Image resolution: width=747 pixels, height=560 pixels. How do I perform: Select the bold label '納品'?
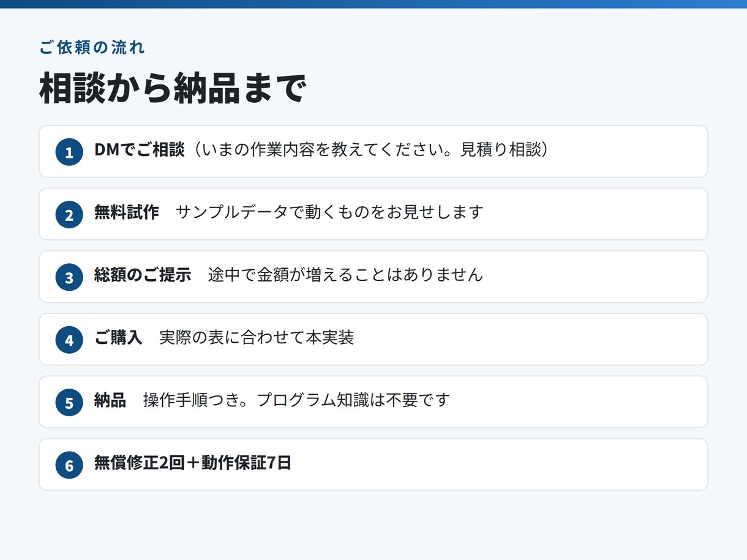point(110,400)
